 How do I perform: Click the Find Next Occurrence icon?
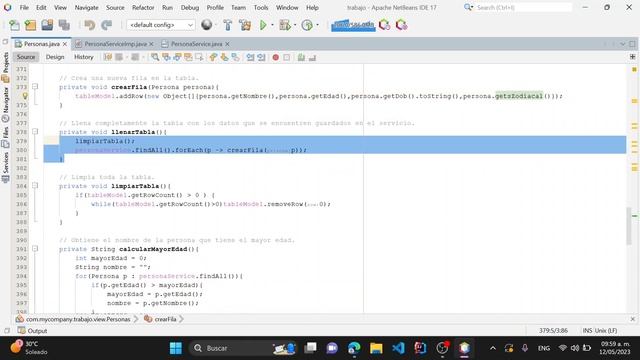tap(177, 58)
